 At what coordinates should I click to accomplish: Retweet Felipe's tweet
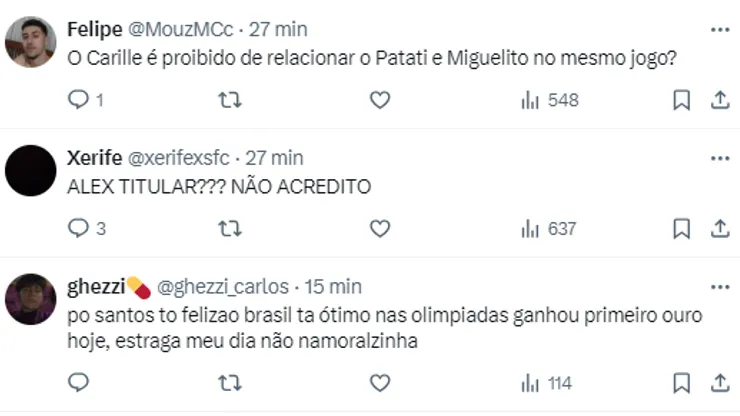click(x=229, y=100)
